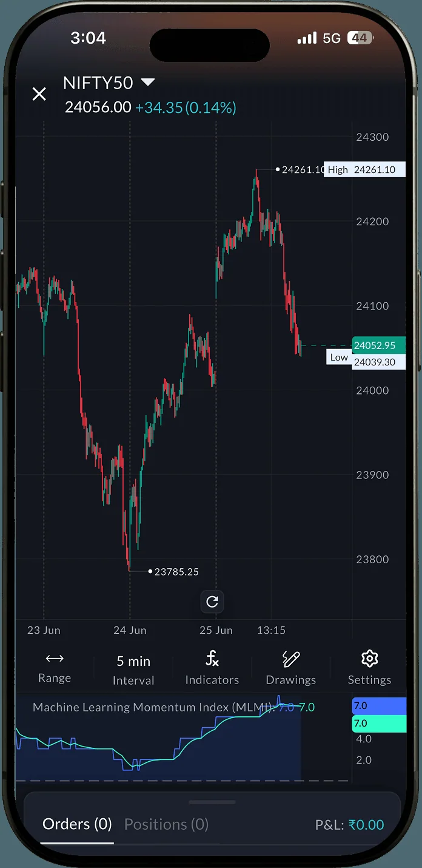Tap the blue 7.0 MLMI value badge
Viewport: 422px width, 868px height.
[379, 706]
